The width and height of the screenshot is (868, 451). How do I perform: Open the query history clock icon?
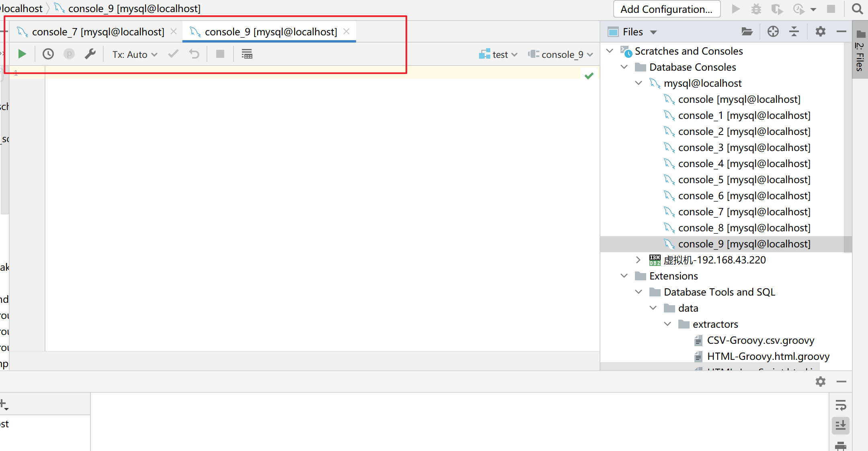[48, 54]
